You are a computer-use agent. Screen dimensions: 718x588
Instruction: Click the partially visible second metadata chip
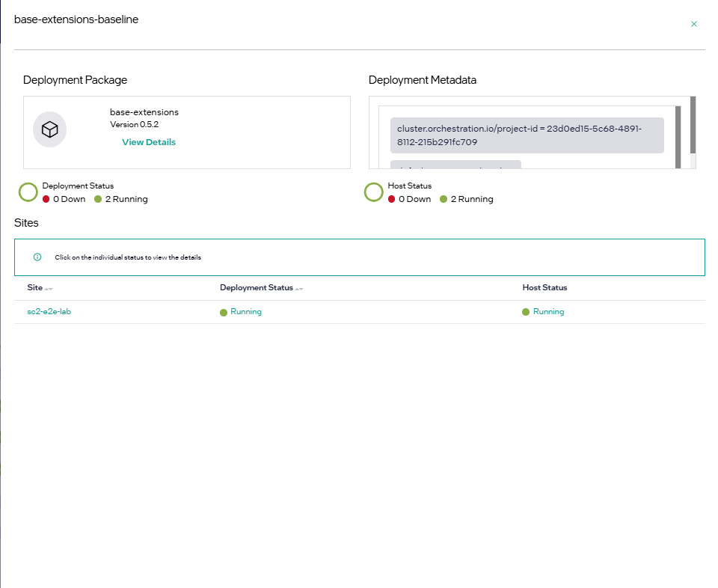point(455,165)
